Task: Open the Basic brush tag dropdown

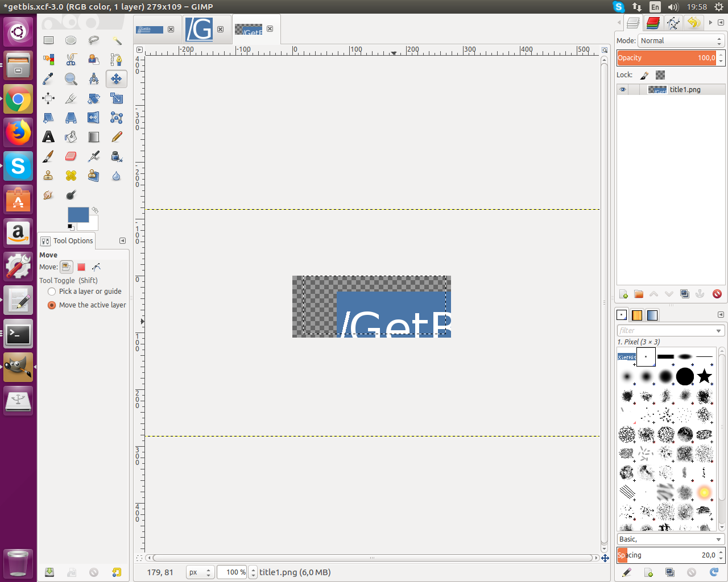Action: (x=718, y=539)
